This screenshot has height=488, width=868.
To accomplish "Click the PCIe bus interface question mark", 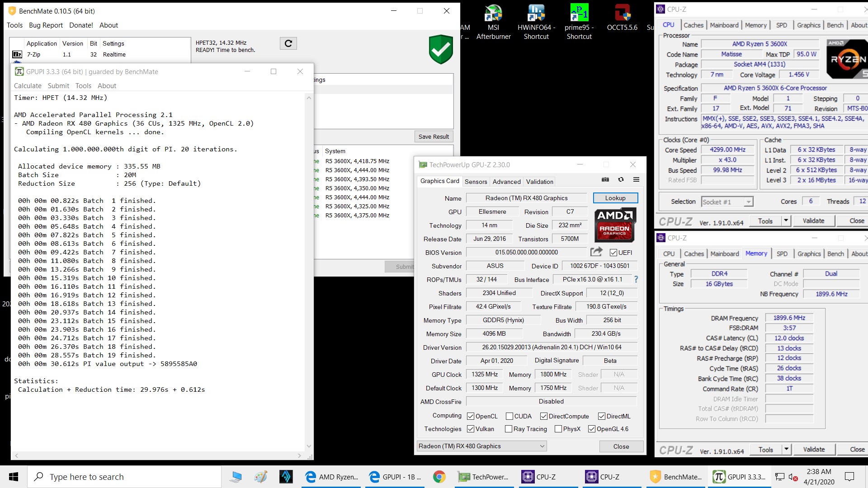I will point(636,279).
